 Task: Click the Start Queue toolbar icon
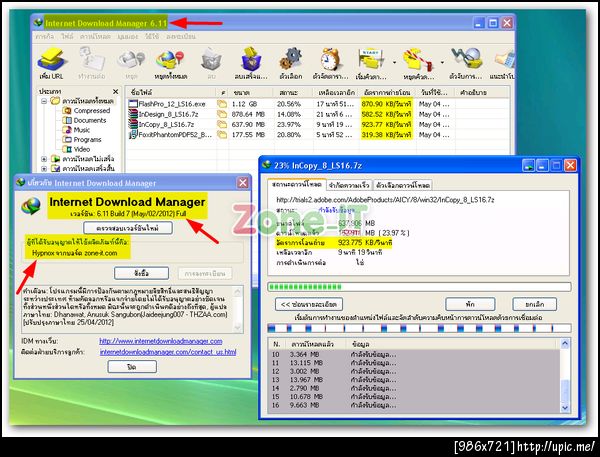370,60
